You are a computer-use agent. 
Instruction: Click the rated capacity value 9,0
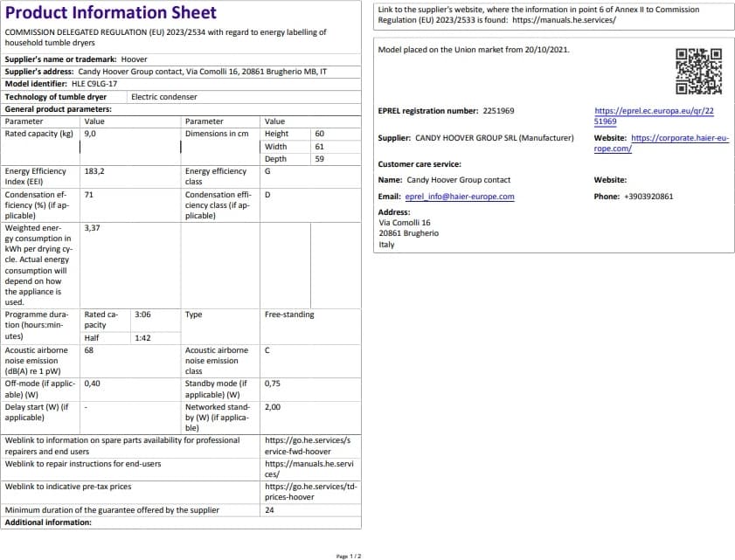[91, 134]
